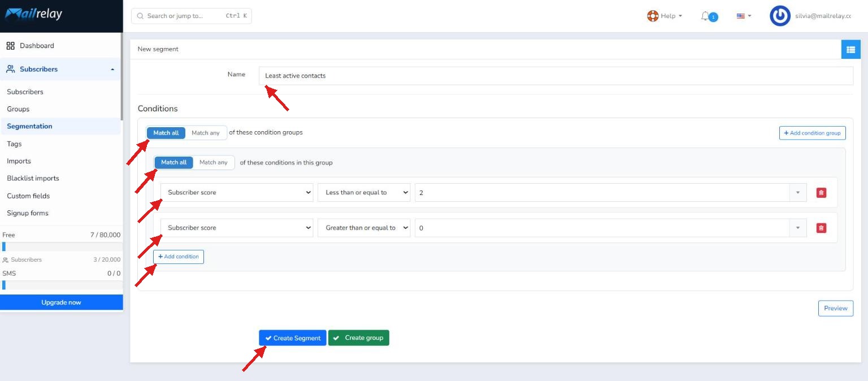
Task: Open Subscribers submenu item
Action: pyautogui.click(x=25, y=92)
